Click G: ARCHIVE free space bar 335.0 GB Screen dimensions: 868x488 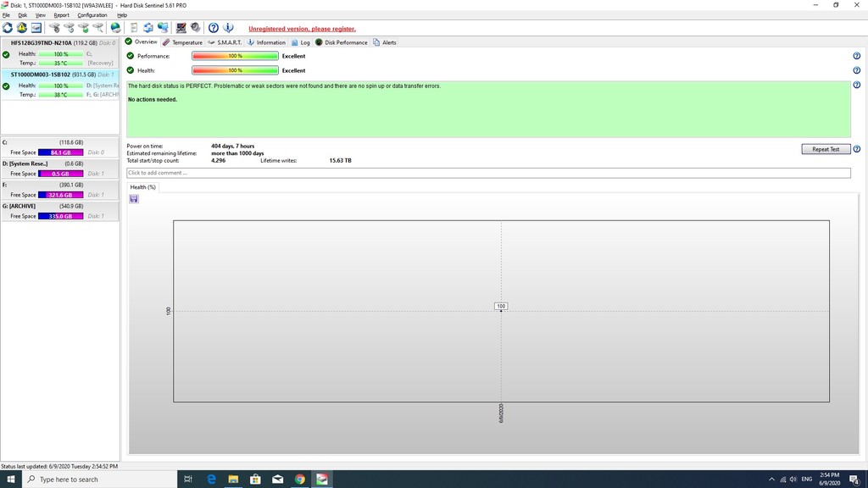click(61, 216)
